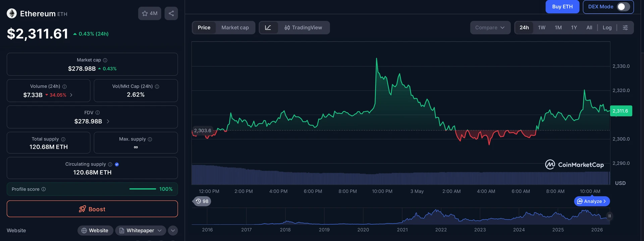Select All time range
This screenshot has width=644, height=241.
click(589, 27)
